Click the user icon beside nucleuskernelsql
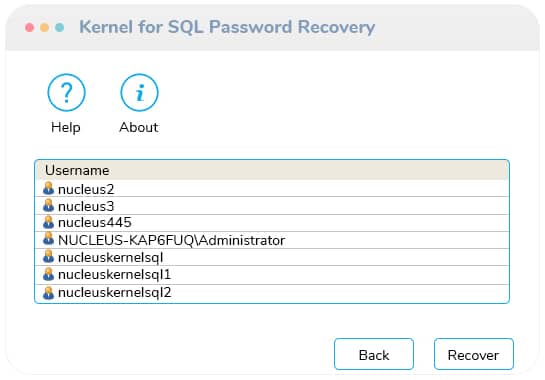 click(x=49, y=257)
